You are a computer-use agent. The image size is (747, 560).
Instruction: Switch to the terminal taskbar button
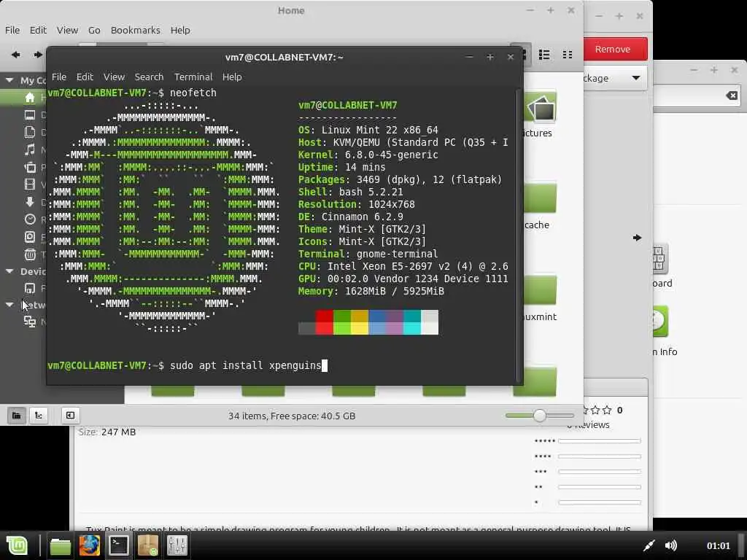pyautogui.click(x=118, y=545)
